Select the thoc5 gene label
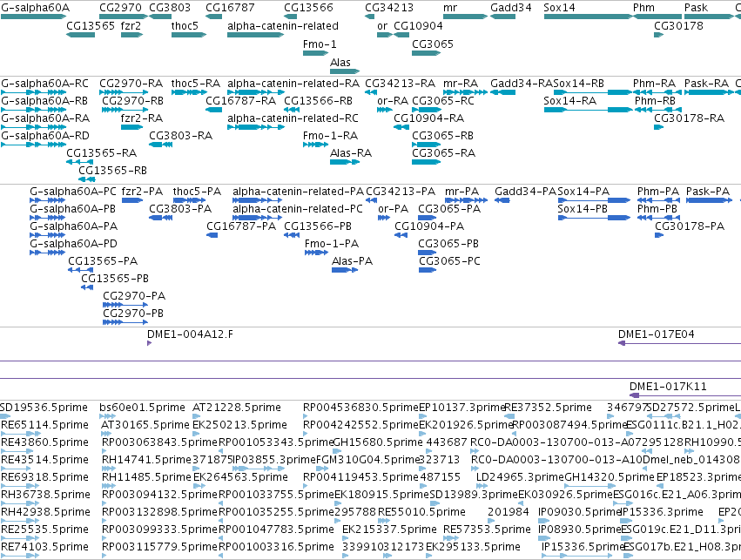The height and width of the screenshot is (560, 741). pos(185,26)
